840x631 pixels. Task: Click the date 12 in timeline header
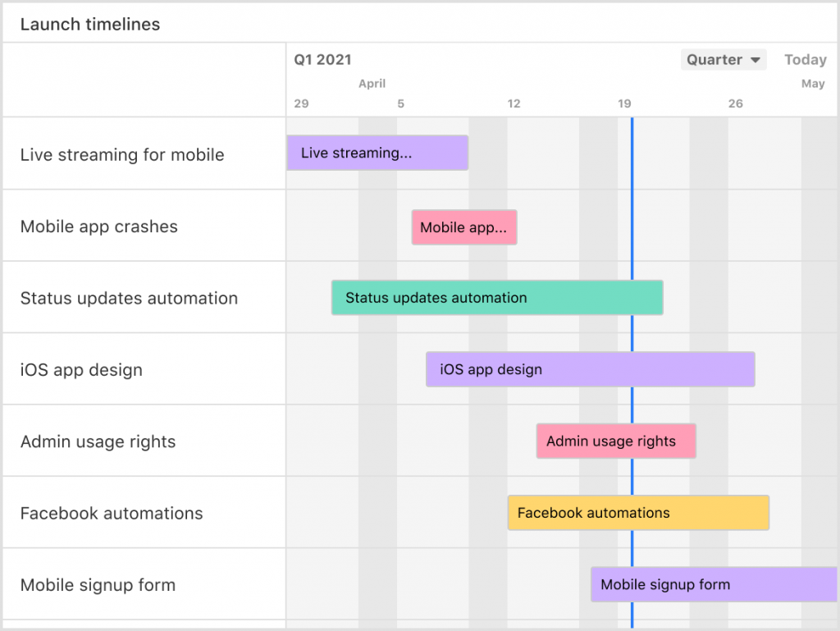[514, 104]
